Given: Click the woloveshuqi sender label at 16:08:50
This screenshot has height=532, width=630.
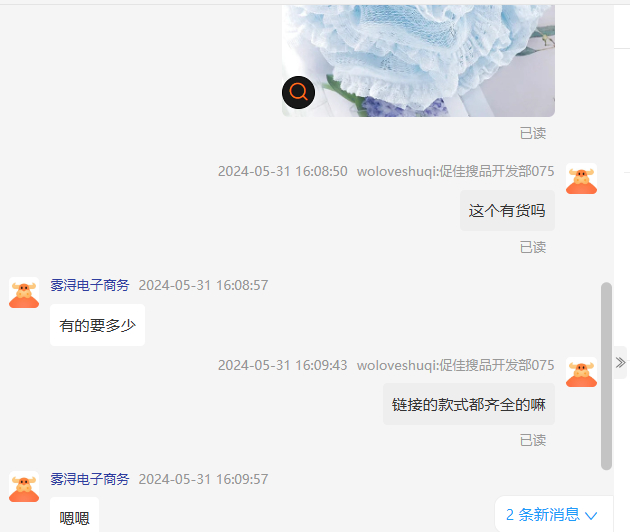Looking at the screenshot, I should (x=456, y=172).
